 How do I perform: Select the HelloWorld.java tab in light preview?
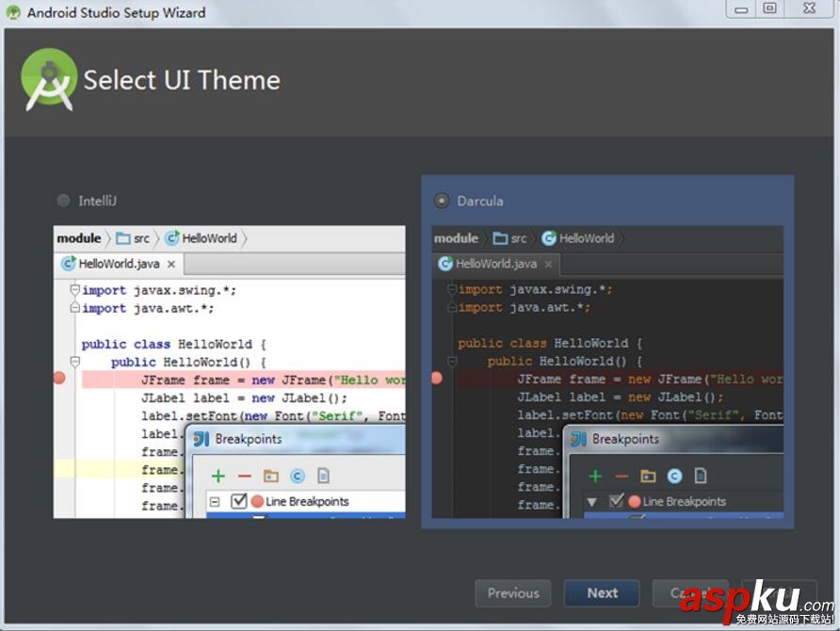pyautogui.click(x=117, y=264)
